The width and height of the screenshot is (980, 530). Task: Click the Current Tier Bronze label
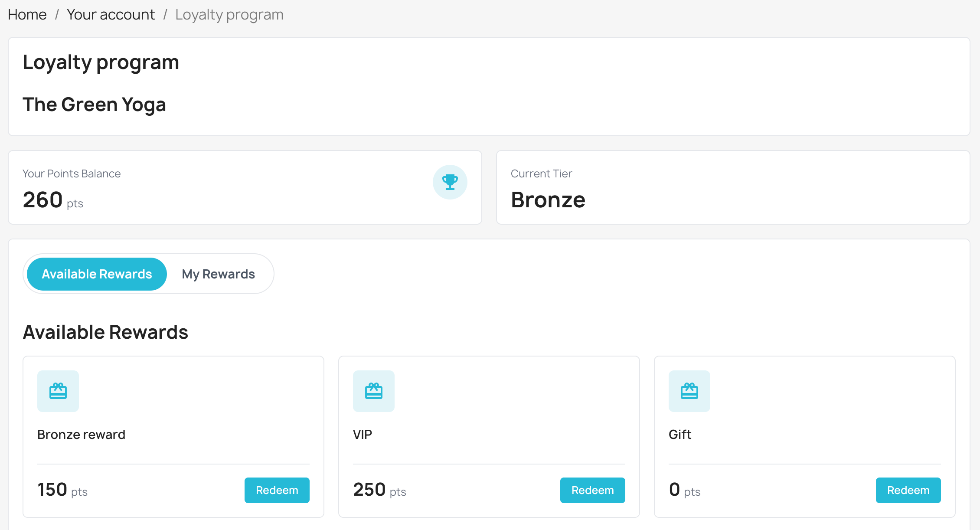(548, 200)
